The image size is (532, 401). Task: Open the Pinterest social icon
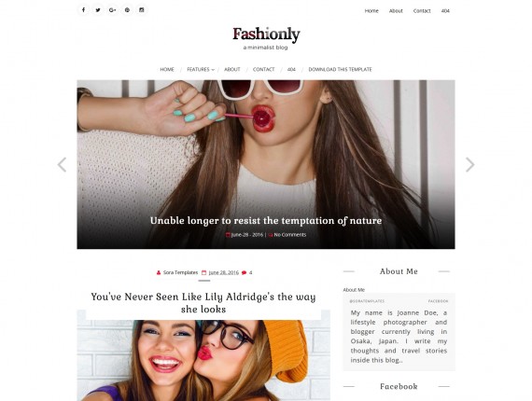point(127,10)
